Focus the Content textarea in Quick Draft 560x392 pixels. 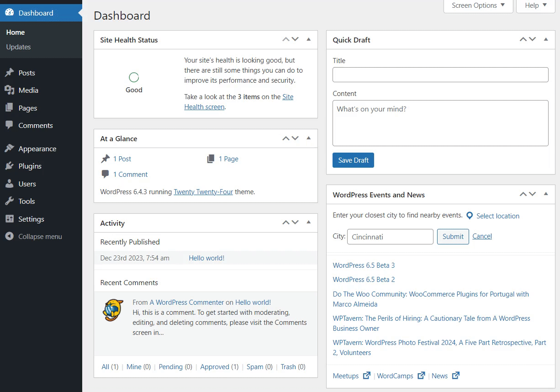440,123
